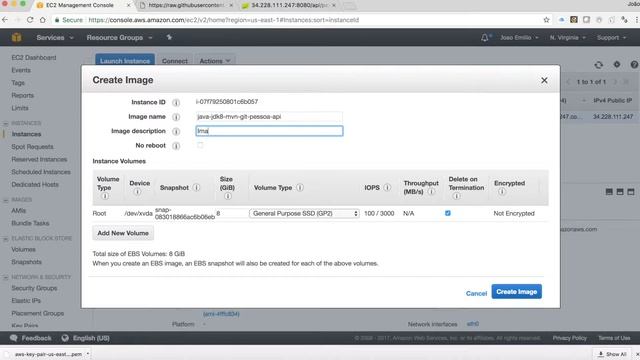Click into the Image name field

tap(269, 117)
